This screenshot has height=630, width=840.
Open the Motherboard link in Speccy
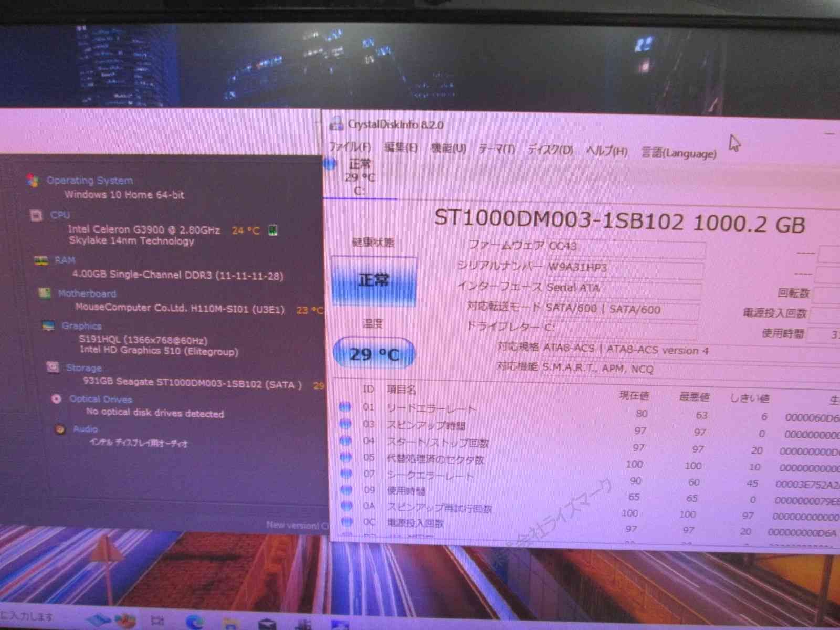tap(87, 293)
